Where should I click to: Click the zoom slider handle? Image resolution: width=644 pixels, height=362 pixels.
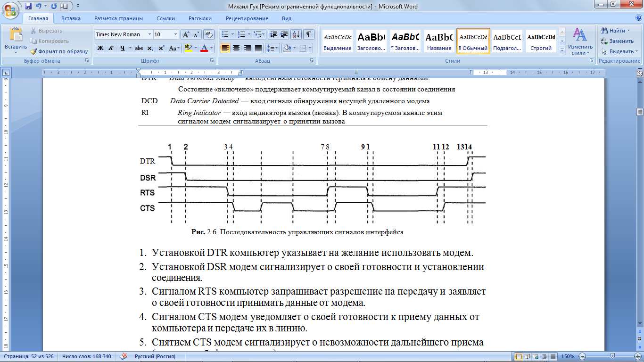612,357
